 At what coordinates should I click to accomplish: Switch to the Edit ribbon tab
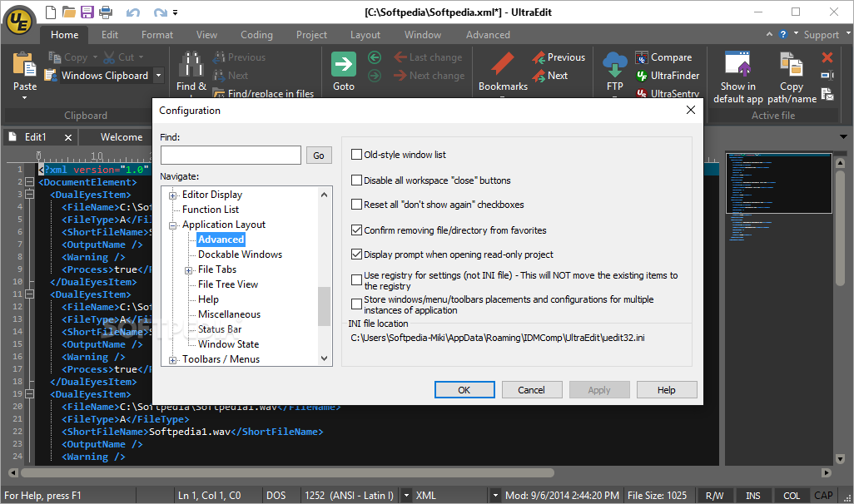point(110,35)
